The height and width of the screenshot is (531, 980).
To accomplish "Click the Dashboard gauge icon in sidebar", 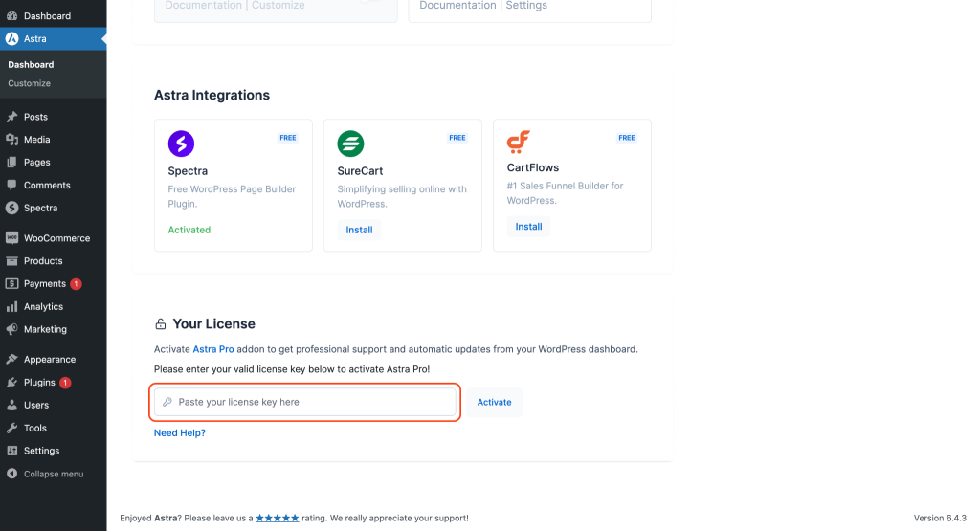I will [11, 15].
